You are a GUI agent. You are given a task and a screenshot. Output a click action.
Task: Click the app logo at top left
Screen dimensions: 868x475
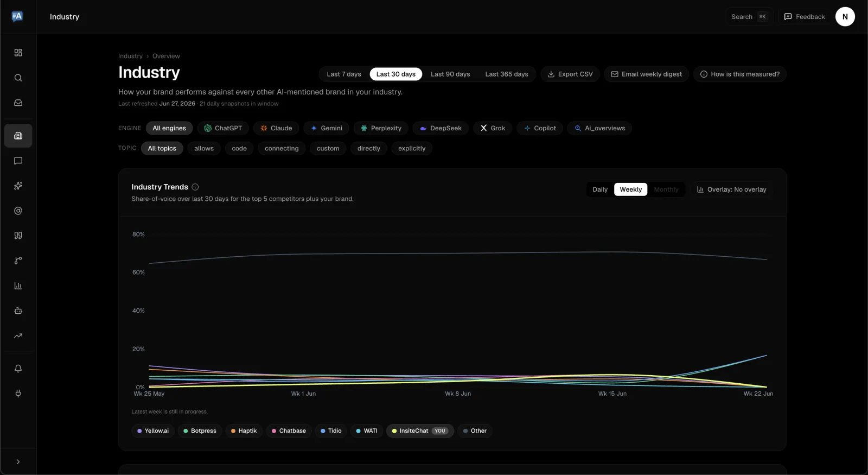tap(17, 16)
